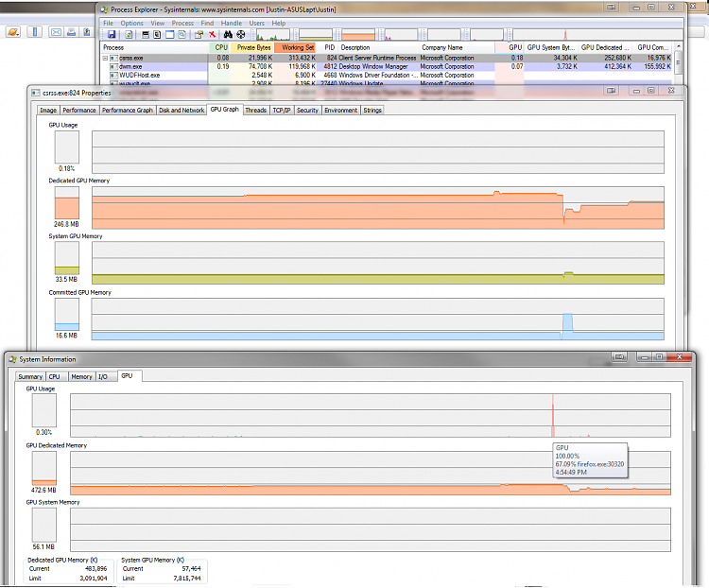
Task: Open System Information from the toolbar icon
Action: pyautogui.click(x=146, y=34)
